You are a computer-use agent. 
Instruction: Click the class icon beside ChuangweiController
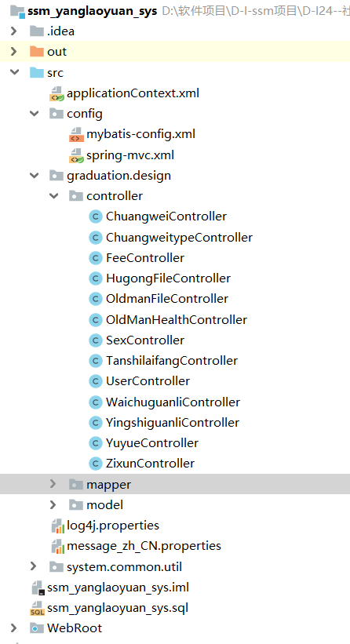pos(95,216)
